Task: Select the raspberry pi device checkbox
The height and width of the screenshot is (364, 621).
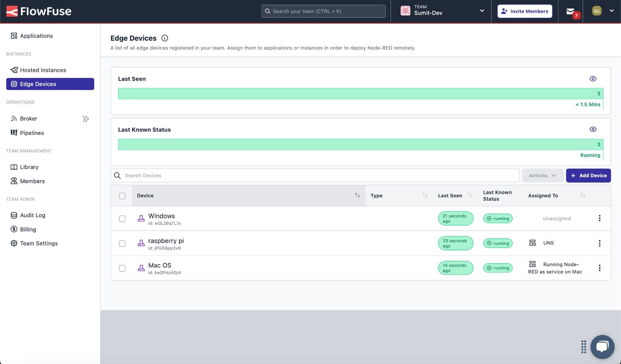Action: pos(122,243)
